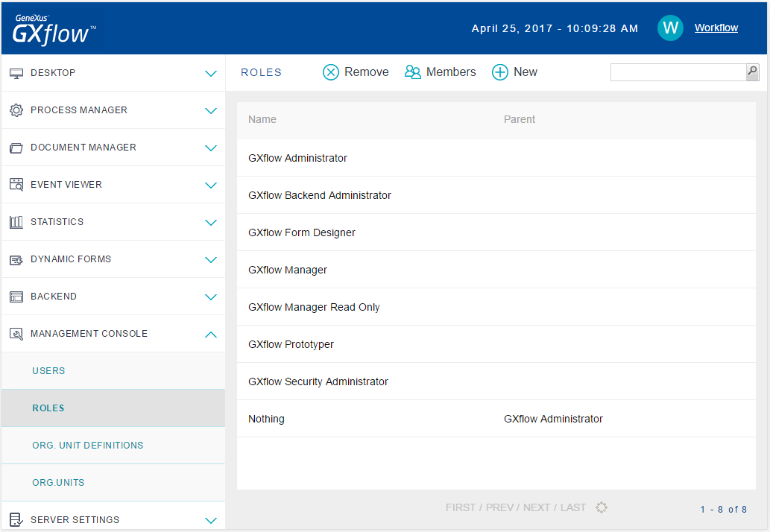
Task: Select the Nothing role row
Action: 496,419
